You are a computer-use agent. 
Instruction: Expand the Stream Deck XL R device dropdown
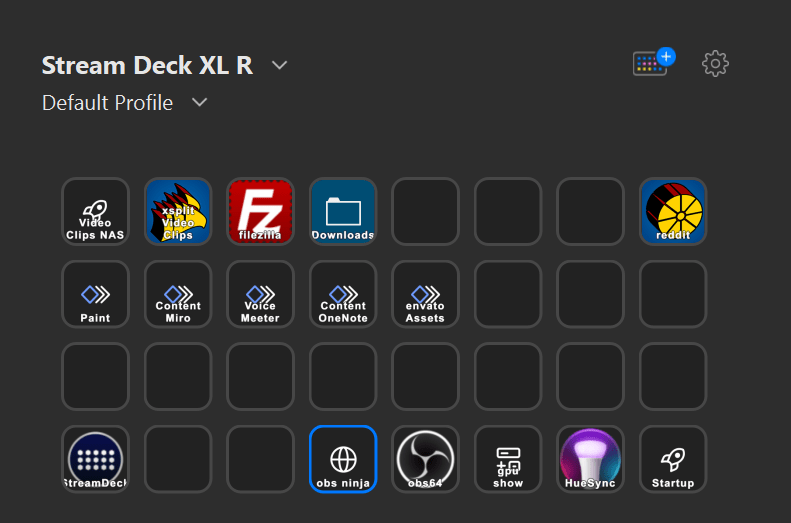279,65
